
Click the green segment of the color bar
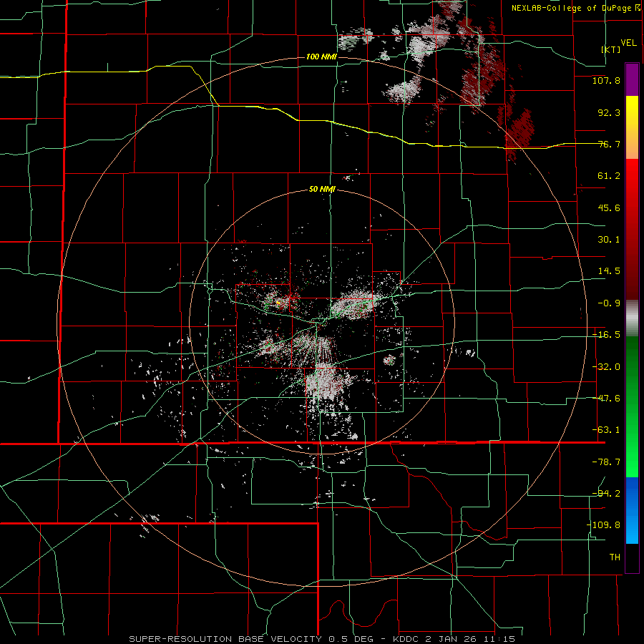tap(632, 406)
